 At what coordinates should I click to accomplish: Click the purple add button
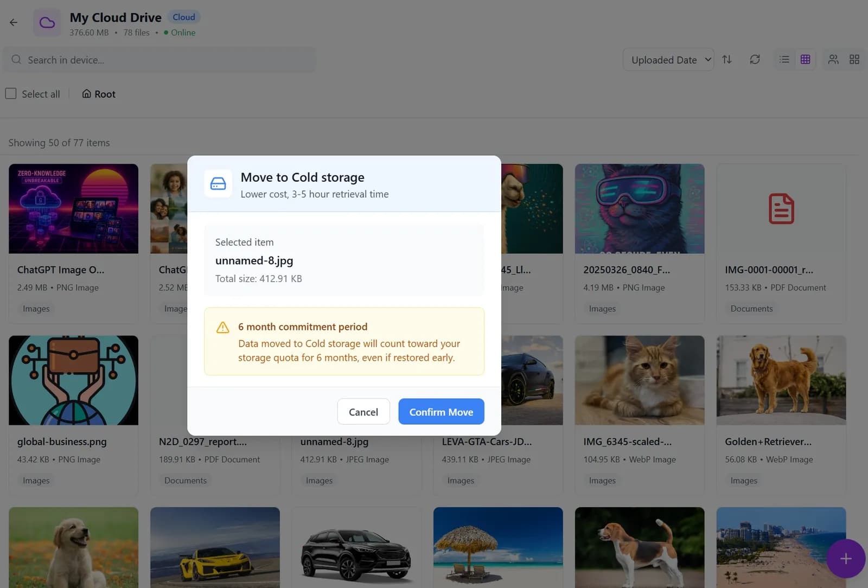click(x=845, y=559)
